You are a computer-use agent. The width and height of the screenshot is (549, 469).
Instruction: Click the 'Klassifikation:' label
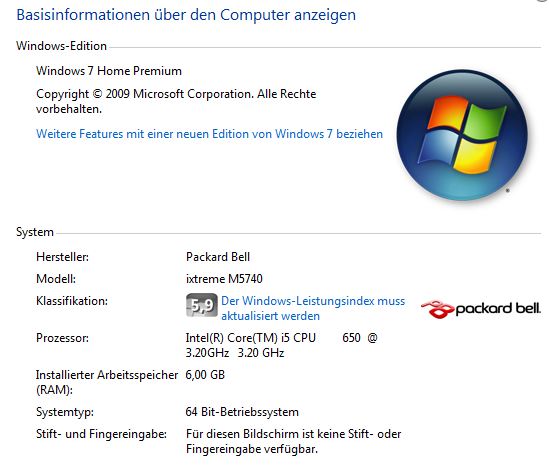72,301
